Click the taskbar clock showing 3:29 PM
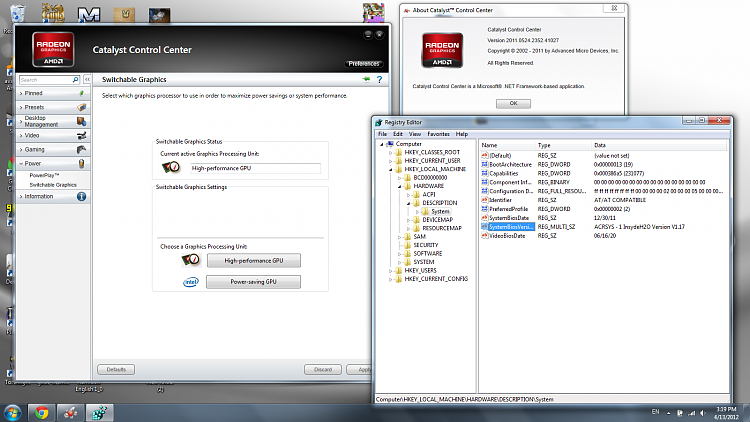This screenshot has width=750, height=422. [x=726, y=413]
